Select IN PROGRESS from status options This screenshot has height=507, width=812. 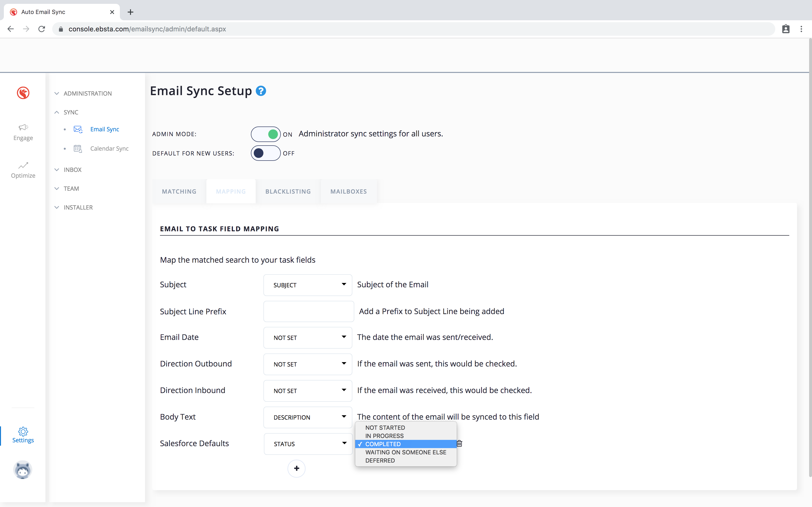[x=384, y=436]
